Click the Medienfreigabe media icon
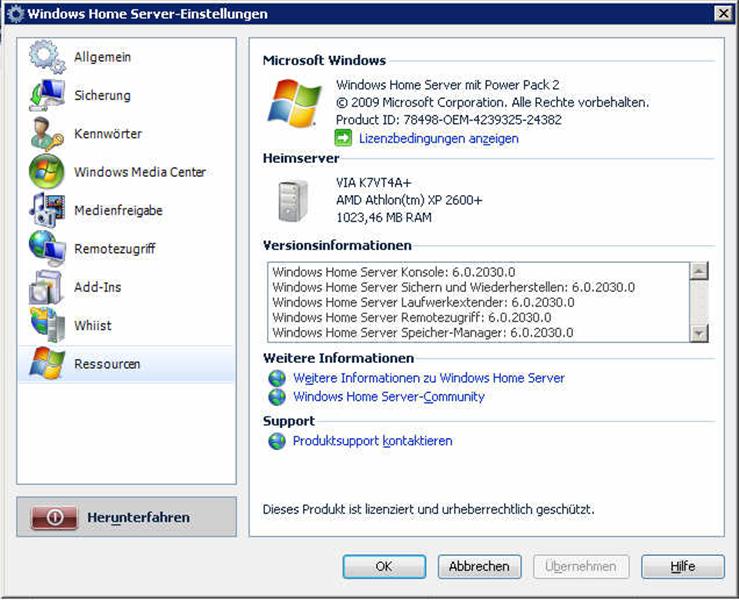 pos(47,210)
